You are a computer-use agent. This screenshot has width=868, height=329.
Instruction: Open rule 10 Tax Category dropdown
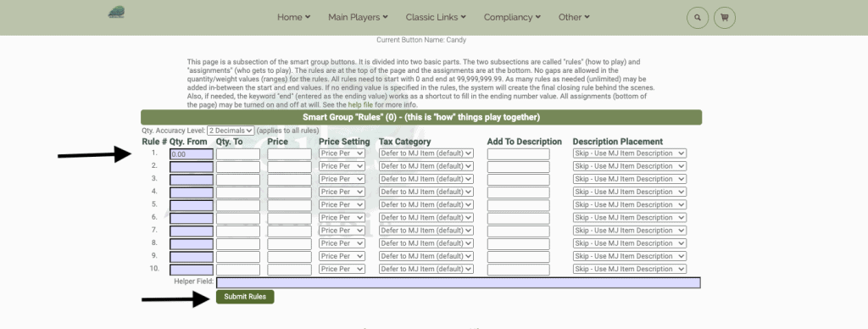[x=426, y=269]
